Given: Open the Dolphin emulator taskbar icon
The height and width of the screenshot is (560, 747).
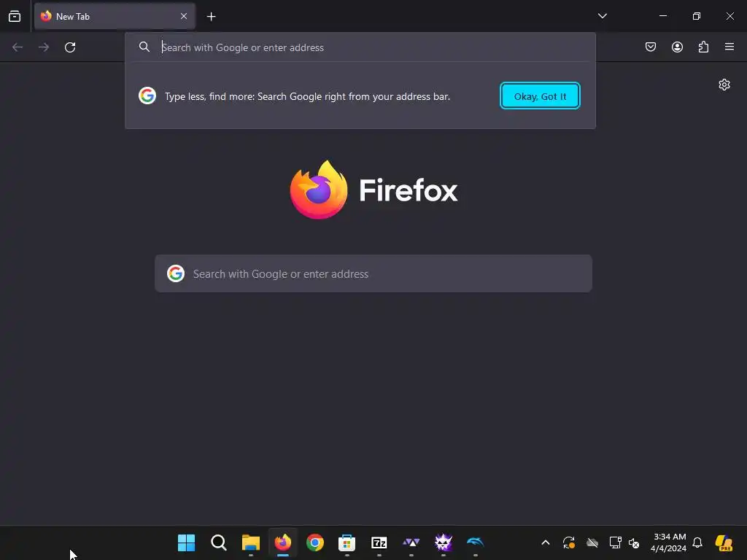Looking at the screenshot, I should (x=476, y=542).
